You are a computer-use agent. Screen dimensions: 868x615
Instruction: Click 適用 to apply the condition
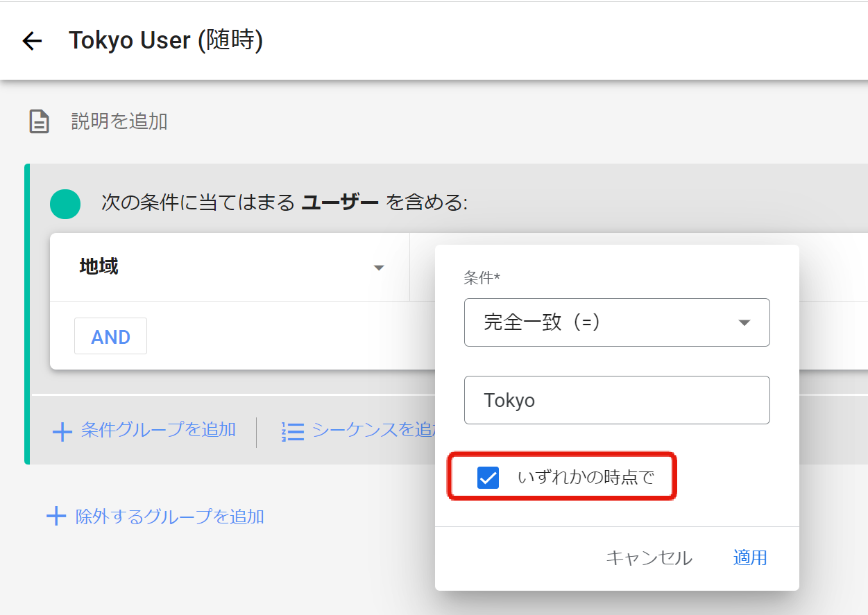[x=749, y=558]
